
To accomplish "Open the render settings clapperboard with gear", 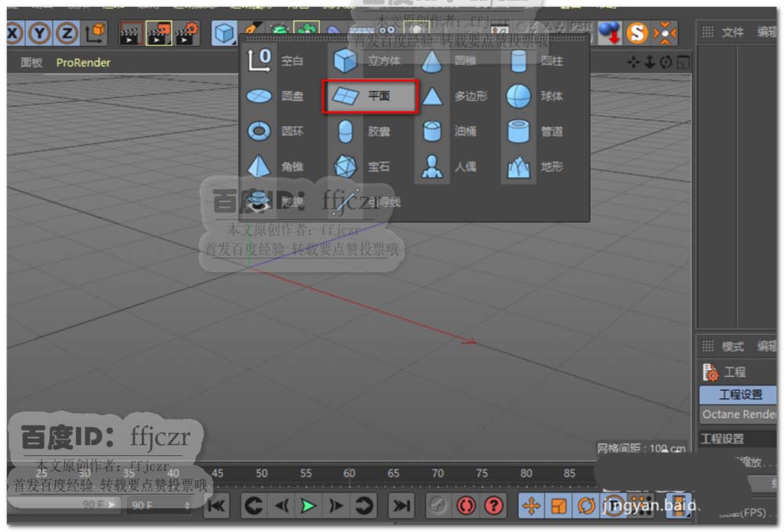I will 187,34.
